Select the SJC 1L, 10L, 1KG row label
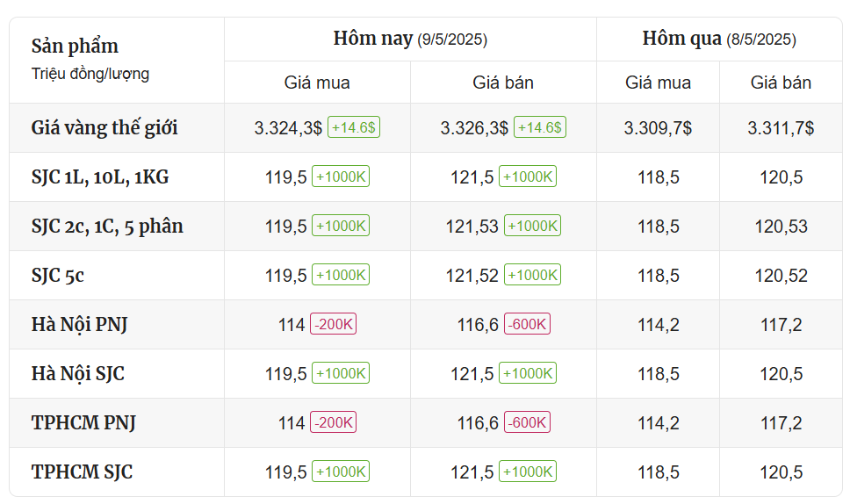 100,177
